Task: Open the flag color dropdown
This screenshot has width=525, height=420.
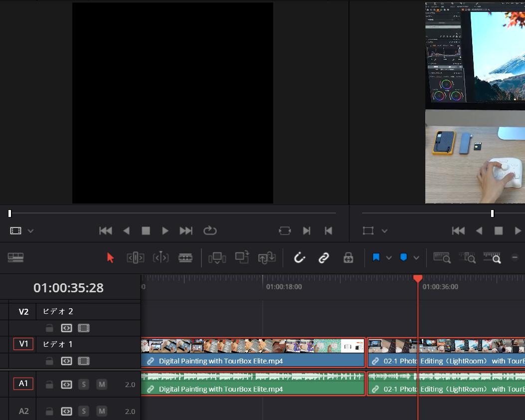Action: pyautogui.click(x=388, y=258)
